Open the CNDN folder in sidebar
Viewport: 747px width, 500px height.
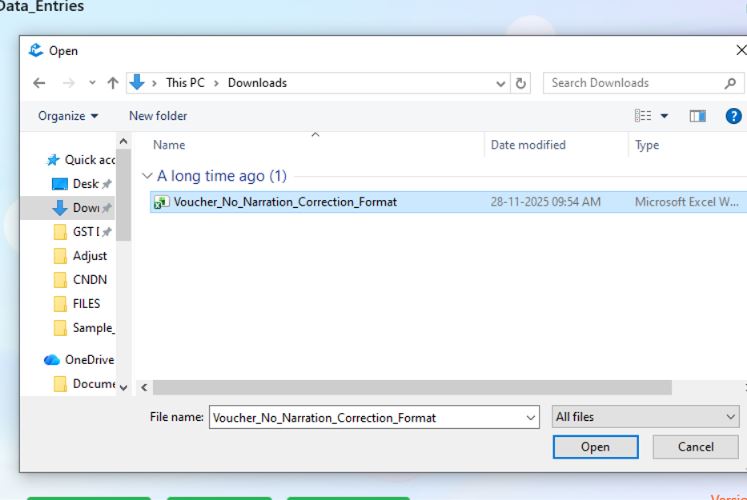[90, 280]
